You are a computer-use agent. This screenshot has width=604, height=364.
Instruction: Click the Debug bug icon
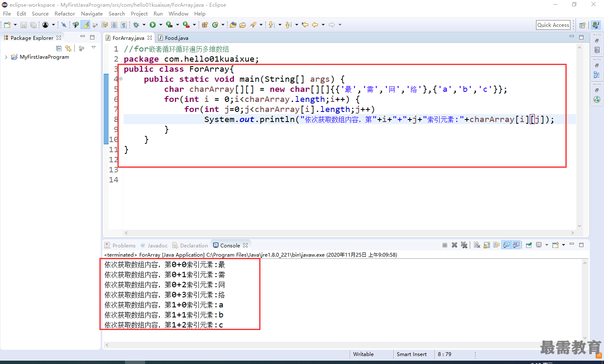(136, 25)
